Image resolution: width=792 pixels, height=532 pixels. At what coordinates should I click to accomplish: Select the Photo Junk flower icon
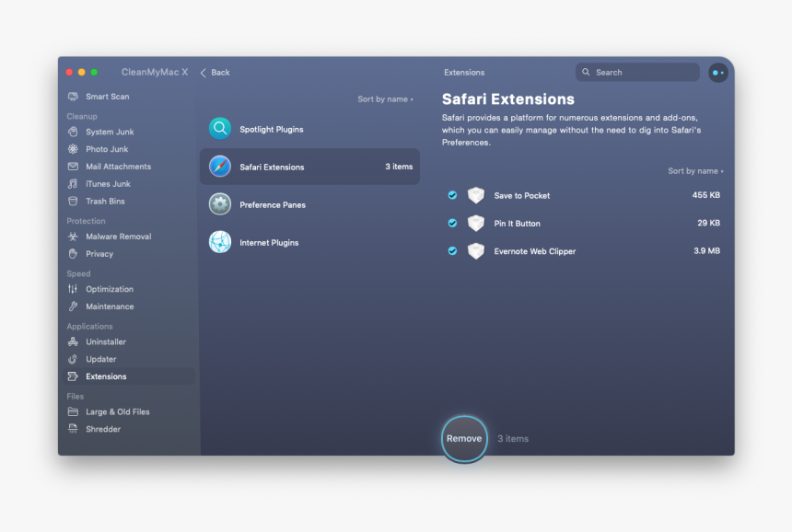(x=74, y=149)
